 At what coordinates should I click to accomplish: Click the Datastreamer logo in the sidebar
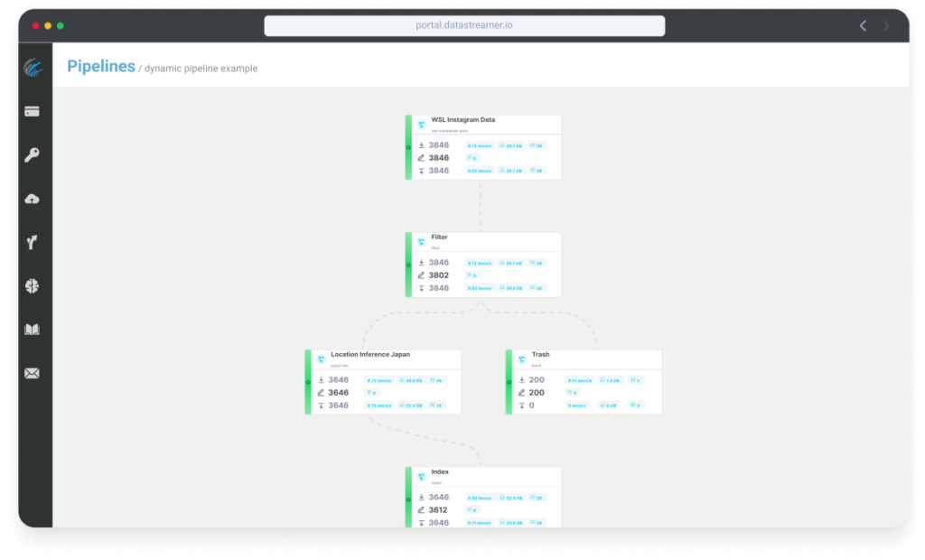(33, 67)
